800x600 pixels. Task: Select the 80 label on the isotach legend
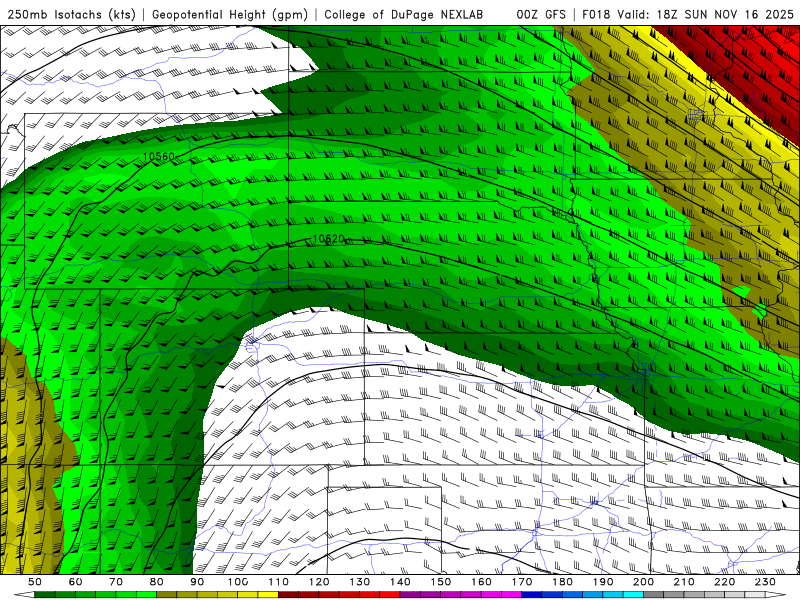tap(157, 582)
